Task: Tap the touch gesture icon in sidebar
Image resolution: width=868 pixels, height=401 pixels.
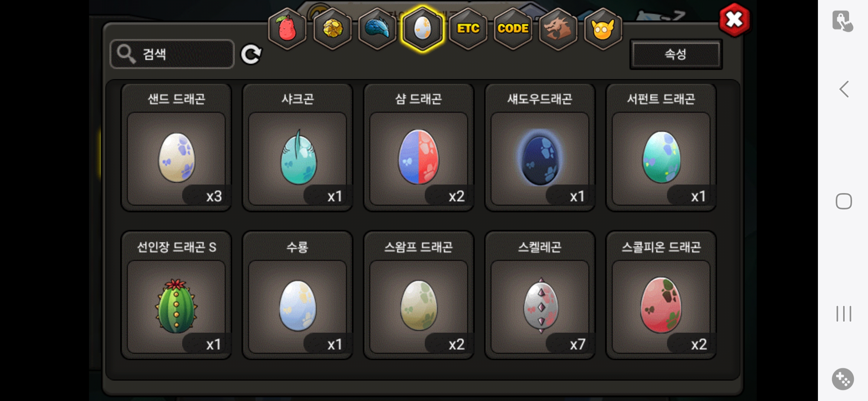Action: [x=843, y=21]
